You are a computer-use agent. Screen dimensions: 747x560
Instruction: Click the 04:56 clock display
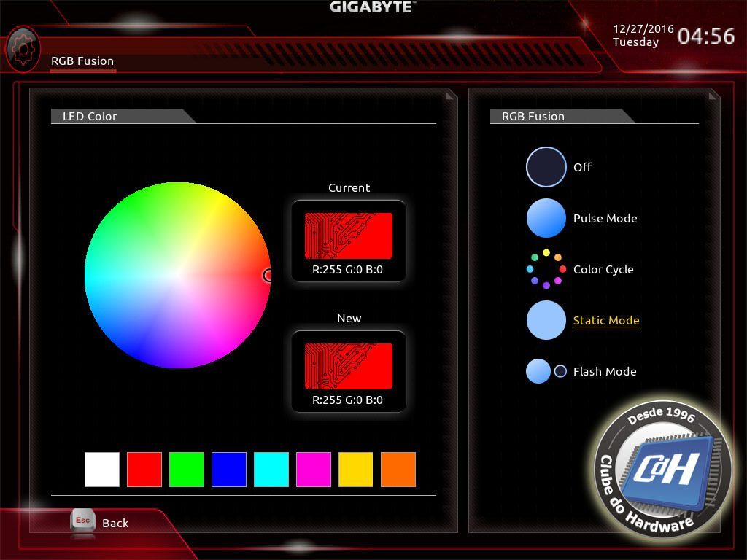(x=706, y=36)
